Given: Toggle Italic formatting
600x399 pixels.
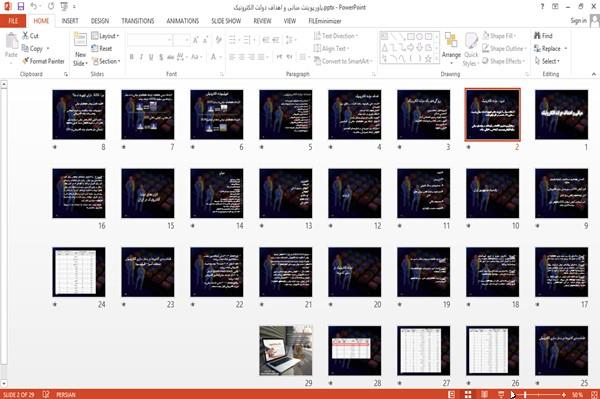Looking at the screenshot, I should [x=141, y=57].
